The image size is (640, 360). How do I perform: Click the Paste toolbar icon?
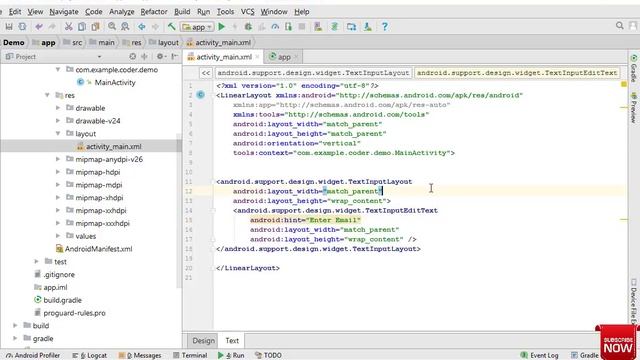coord(96,27)
